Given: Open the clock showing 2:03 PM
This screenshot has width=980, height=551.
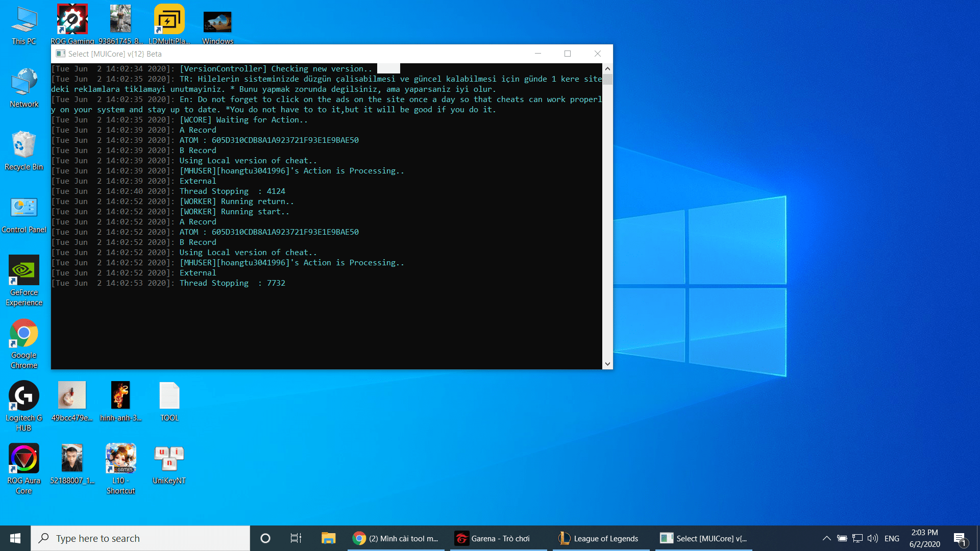Looking at the screenshot, I should [x=924, y=538].
